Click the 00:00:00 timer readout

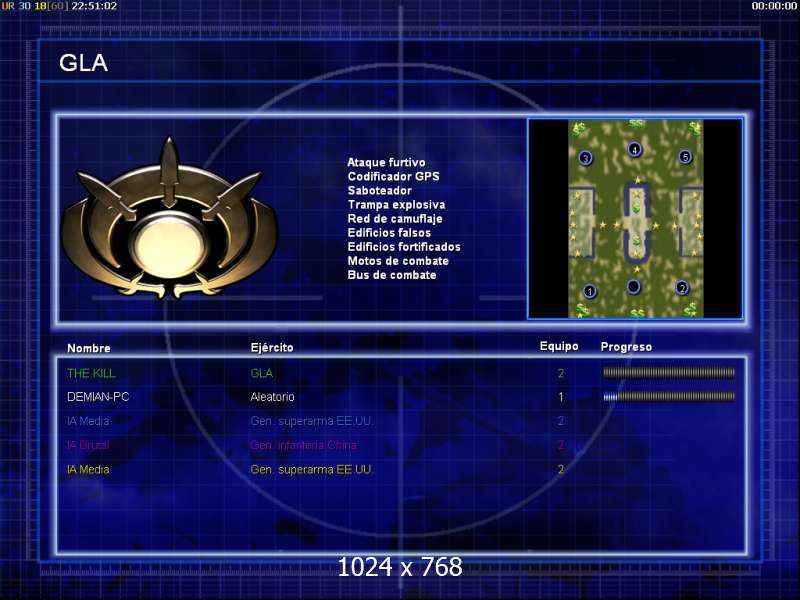774,6
